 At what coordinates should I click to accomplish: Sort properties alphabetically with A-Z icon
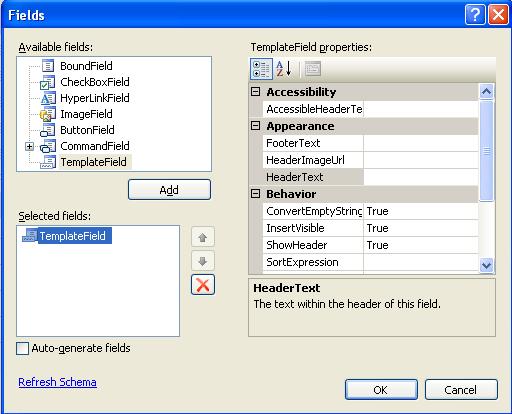(x=284, y=69)
